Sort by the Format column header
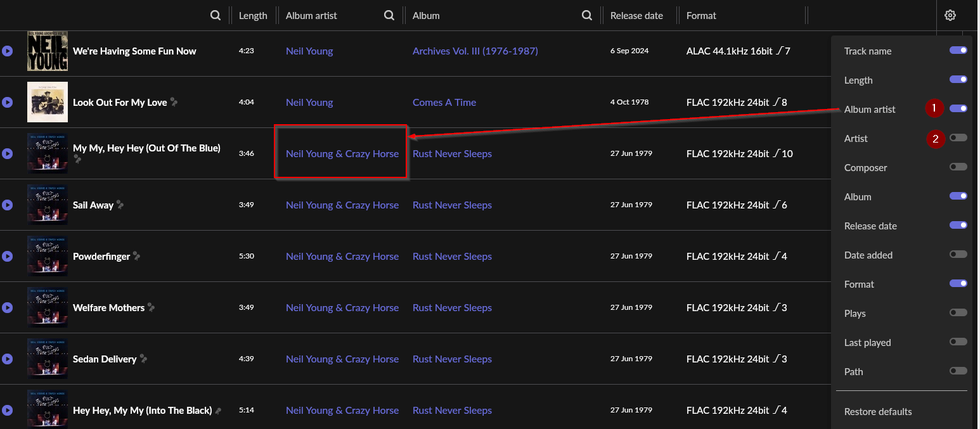 pos(701,16)
